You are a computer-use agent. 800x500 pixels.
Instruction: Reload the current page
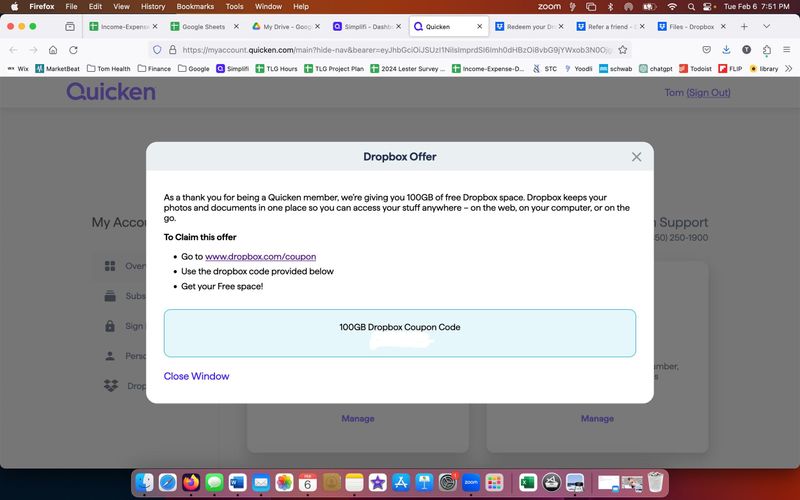coord(73,49)
